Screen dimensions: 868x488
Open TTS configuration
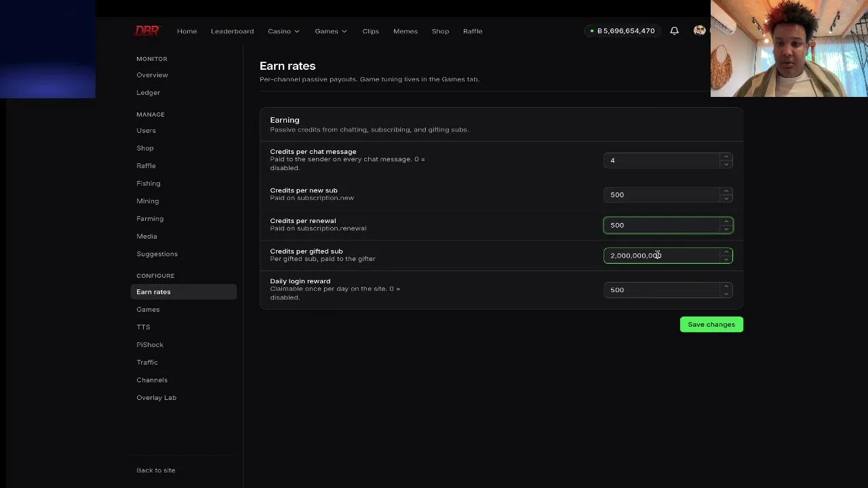pos(143,327)
